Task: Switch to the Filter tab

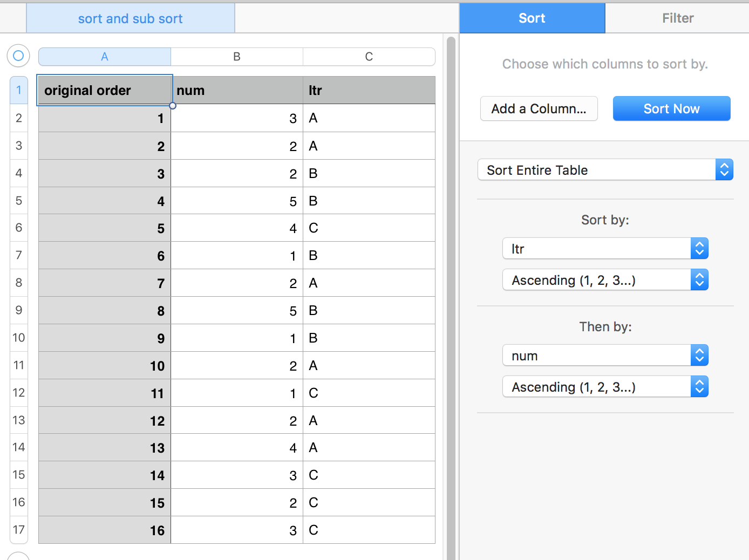Action: (678, 18)
